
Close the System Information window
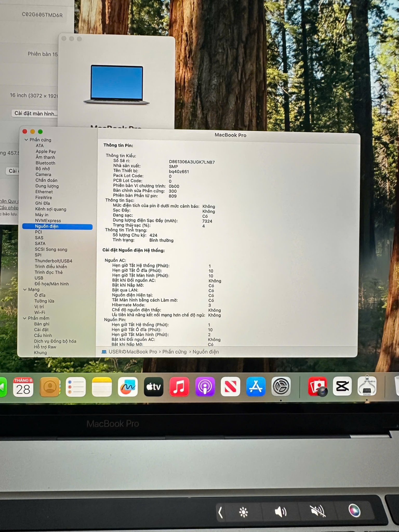pos(25,131)
